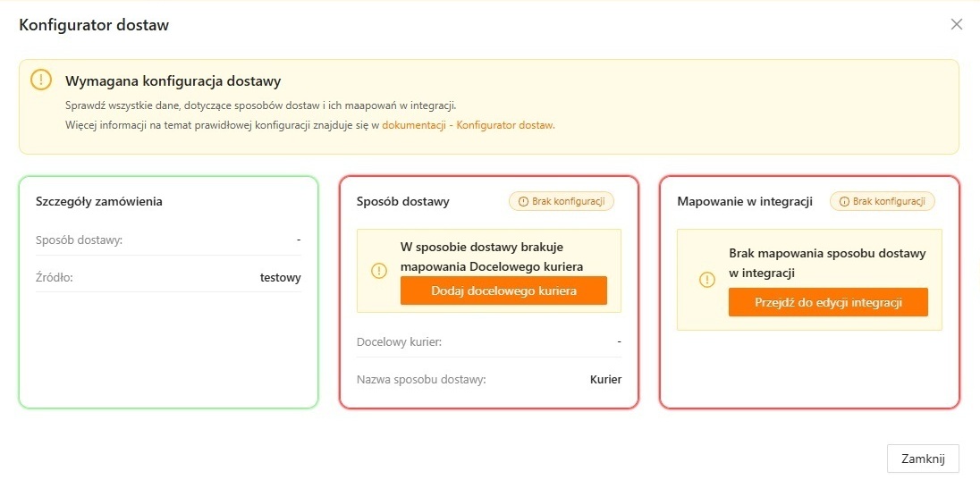Screen dimensions: 980x488
Task: Click info icon in Mapowanie w integracji badge
Action: point(844,202)
